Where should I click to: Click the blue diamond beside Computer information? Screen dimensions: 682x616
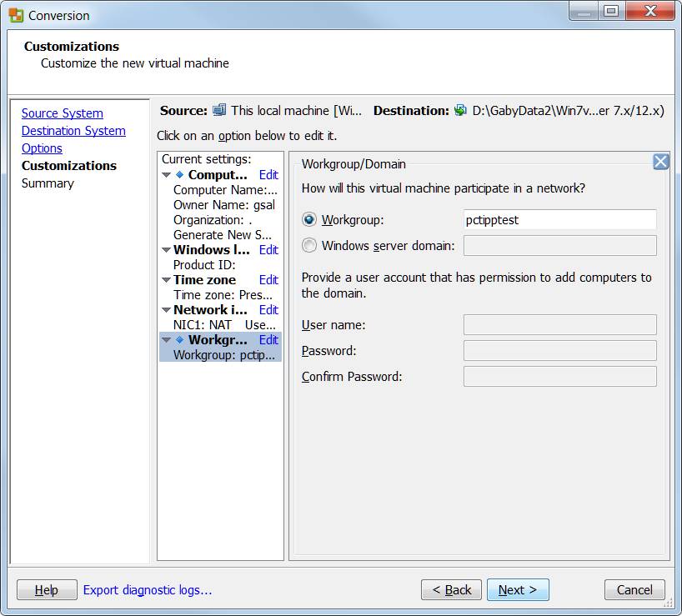(179, 175)
